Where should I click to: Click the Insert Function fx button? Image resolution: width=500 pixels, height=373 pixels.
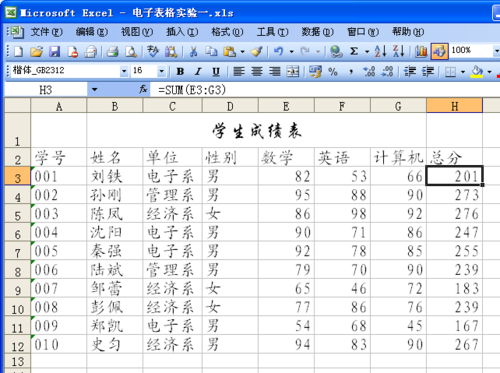pos(143,89)
